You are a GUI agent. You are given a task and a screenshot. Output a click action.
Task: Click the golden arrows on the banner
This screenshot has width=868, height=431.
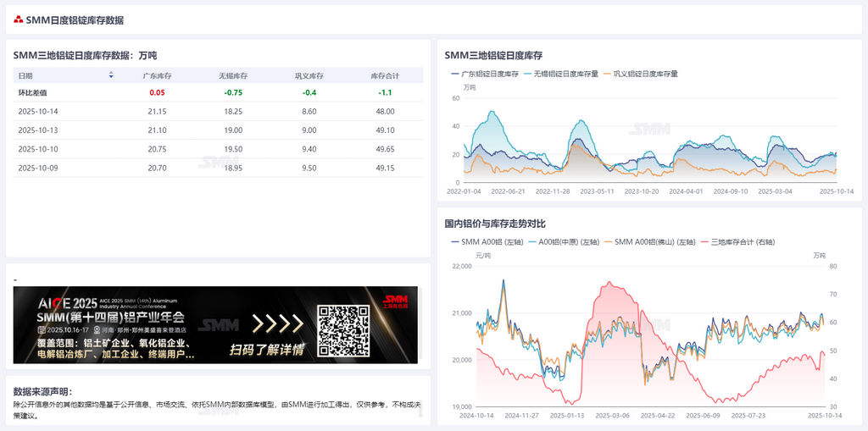pos(278,323)
